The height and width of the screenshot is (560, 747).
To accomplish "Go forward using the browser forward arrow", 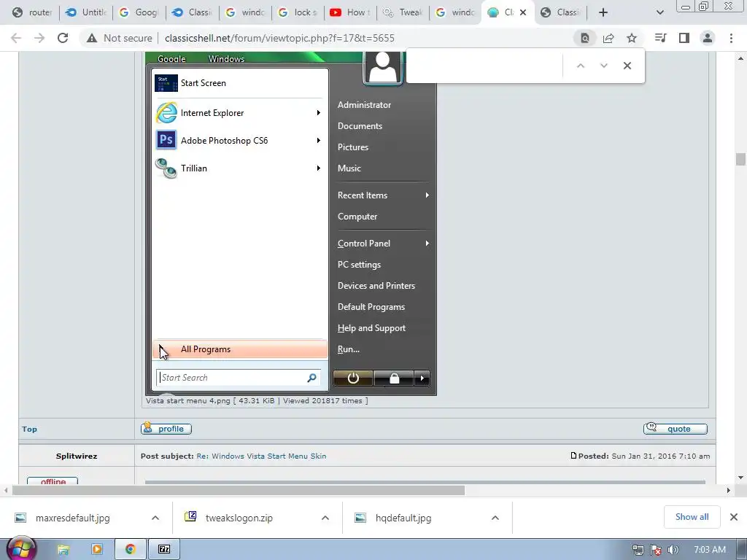I will [39, 38].
